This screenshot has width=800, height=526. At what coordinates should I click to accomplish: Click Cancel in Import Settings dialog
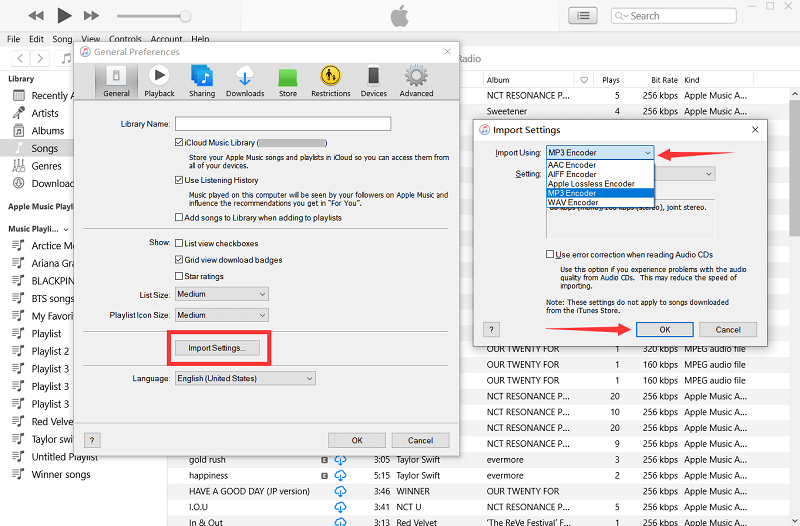pyautogui.click(x=728, y=330)
